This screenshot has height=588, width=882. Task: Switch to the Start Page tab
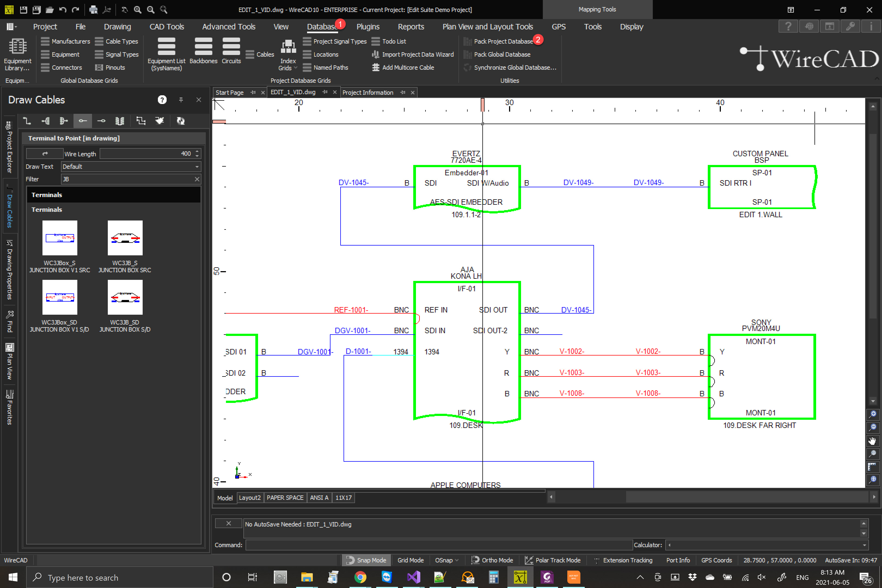(x=229, y=93)
